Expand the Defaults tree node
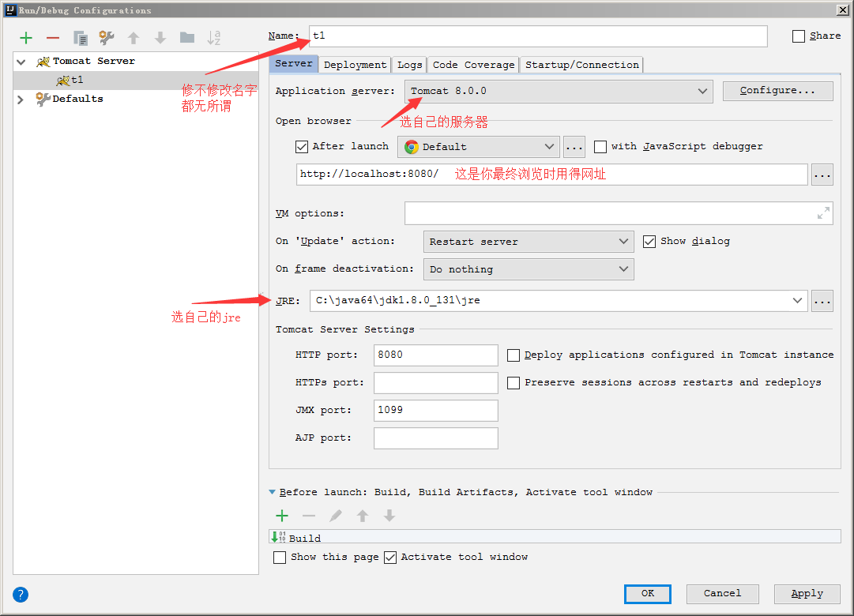 21,100
